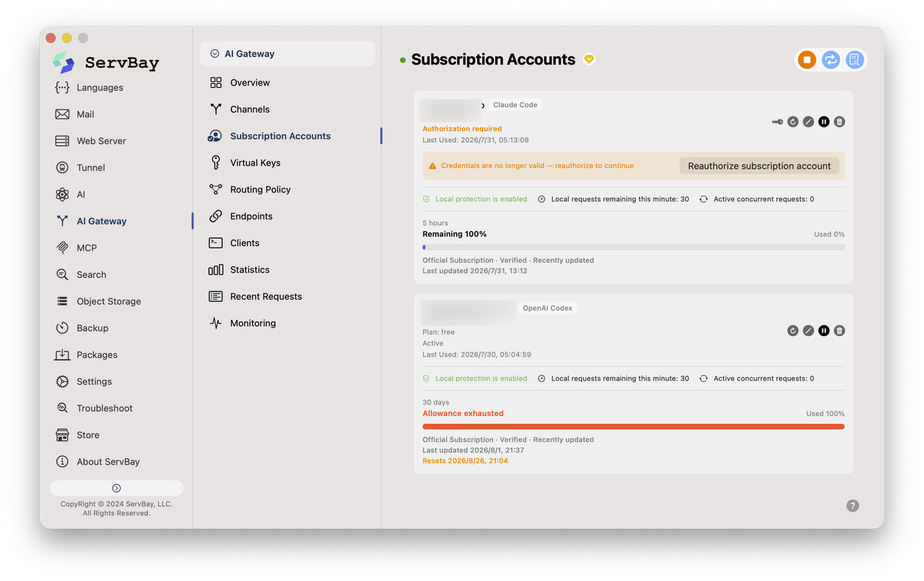Viewport: 924px width, 581px height.
Task: Click the Recent Requests list icon
Action: click(216, 297)
